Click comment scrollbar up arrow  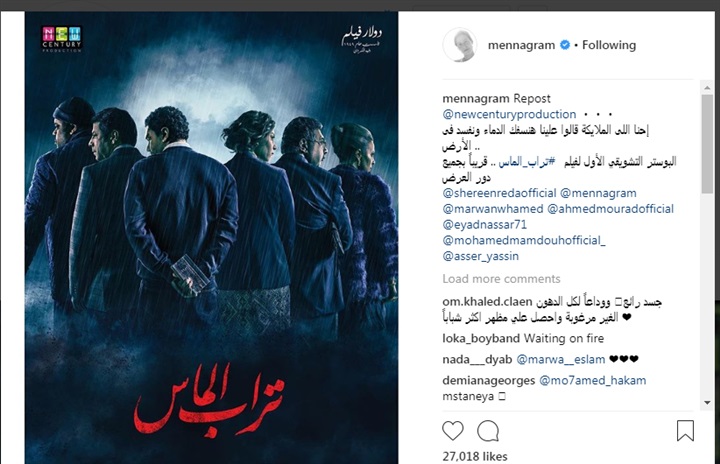click(707, 88)
